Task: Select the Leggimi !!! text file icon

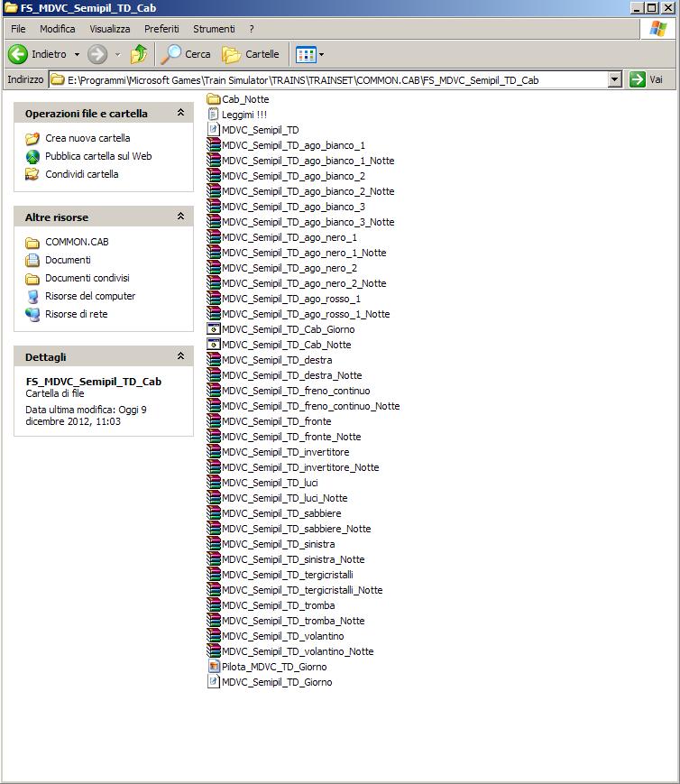Action: 214,115
